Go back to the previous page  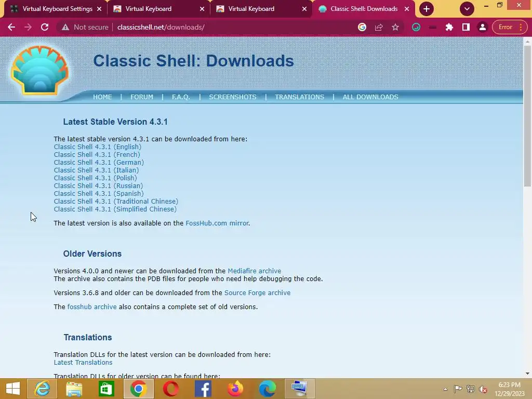click(11, 27)
